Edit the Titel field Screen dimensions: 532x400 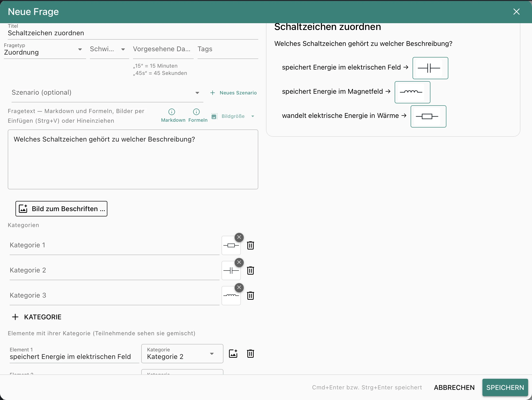(133, 32)
